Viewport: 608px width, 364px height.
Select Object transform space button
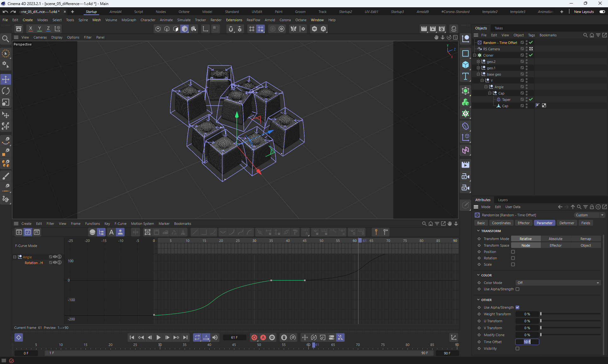coord(586,245)
